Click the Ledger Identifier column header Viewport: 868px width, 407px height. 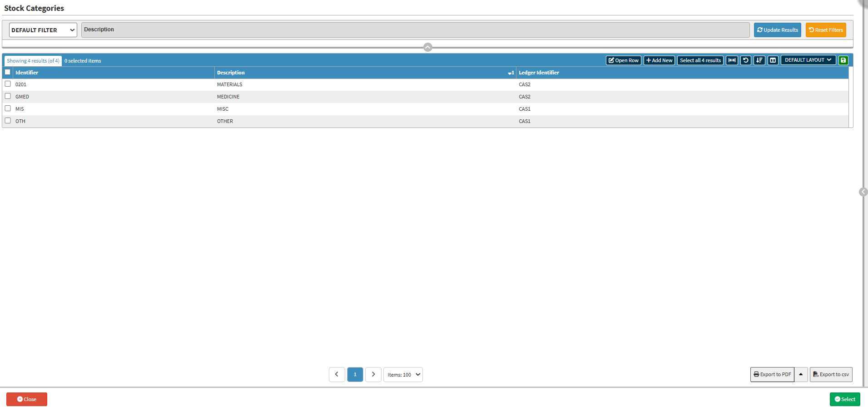[539, 73]
